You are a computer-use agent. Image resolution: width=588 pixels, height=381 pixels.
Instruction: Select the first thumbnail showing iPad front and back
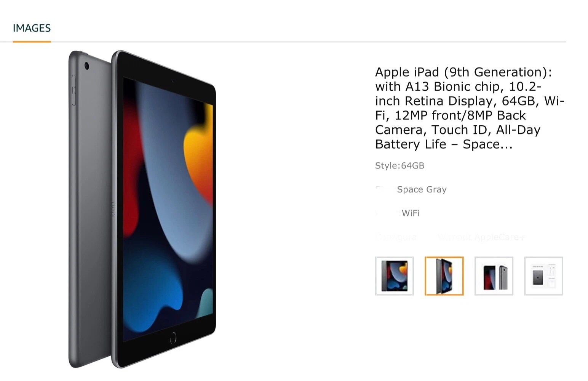pyautogui.click(x=394, y=276)
